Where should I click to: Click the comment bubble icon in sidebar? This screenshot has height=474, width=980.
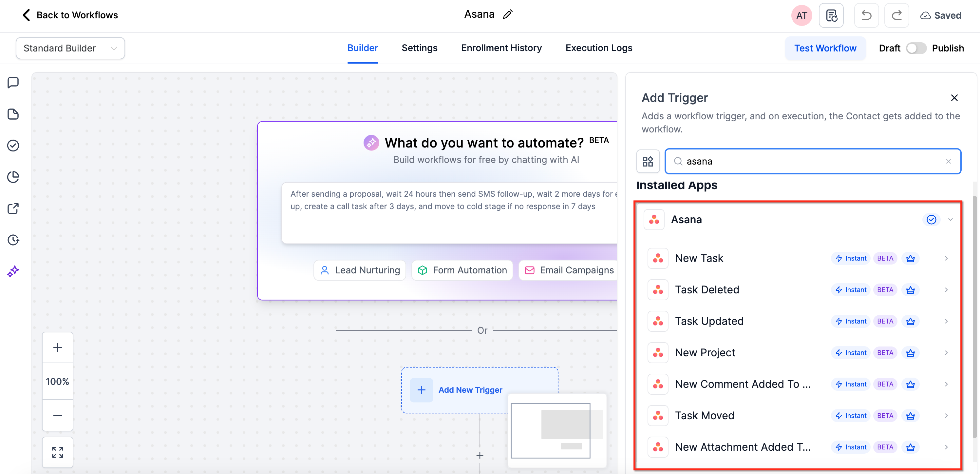click(x=13, y=83)
